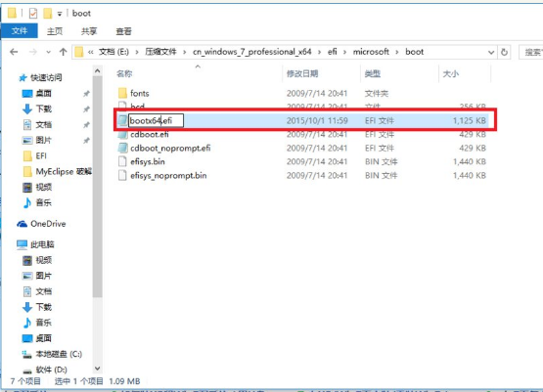Sort by 名称 column header
The width and height of the screenshot is (543, 392).
pos(124,73)
